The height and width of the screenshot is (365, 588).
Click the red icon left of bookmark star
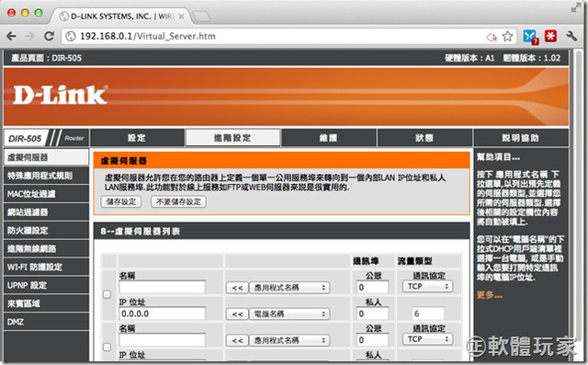[492, 37]
